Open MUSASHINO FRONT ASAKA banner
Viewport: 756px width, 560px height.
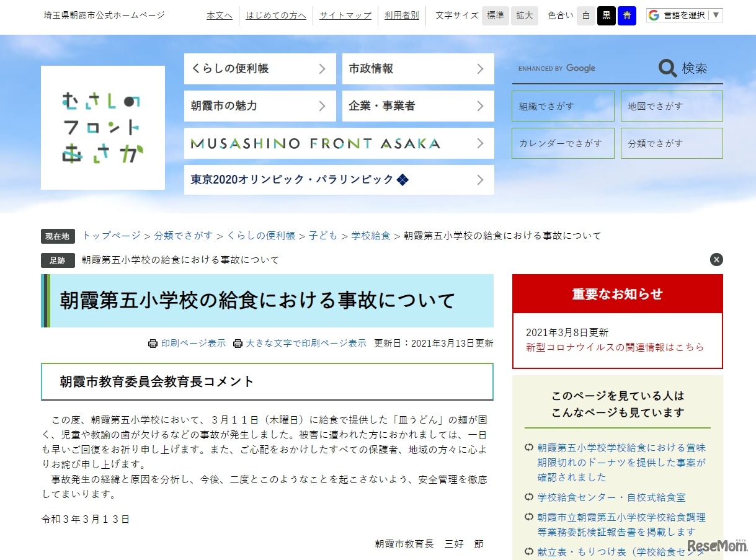point(339,143)
